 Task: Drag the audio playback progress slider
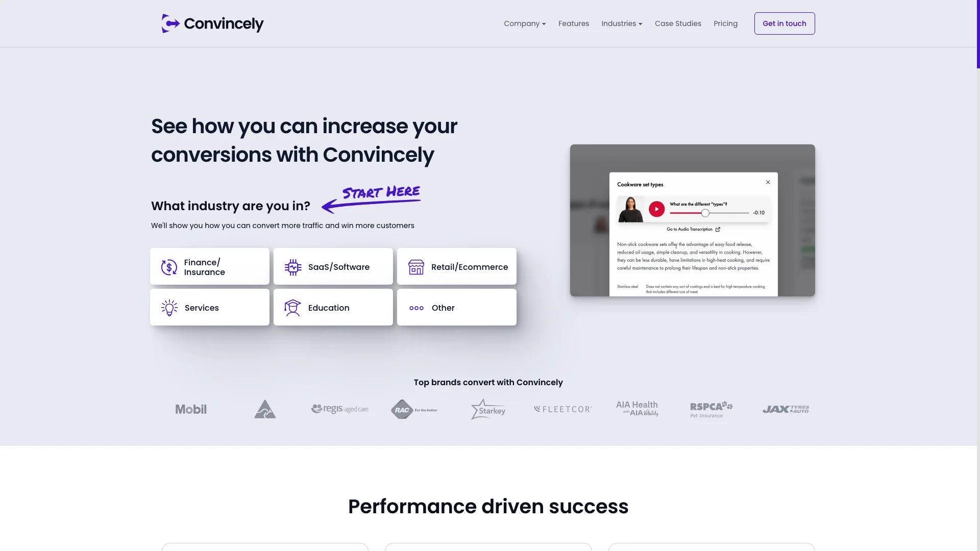click(705, 213)
